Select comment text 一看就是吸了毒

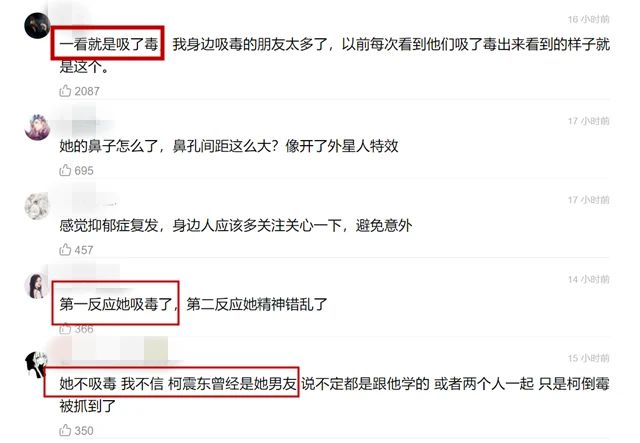coord(109,44)
